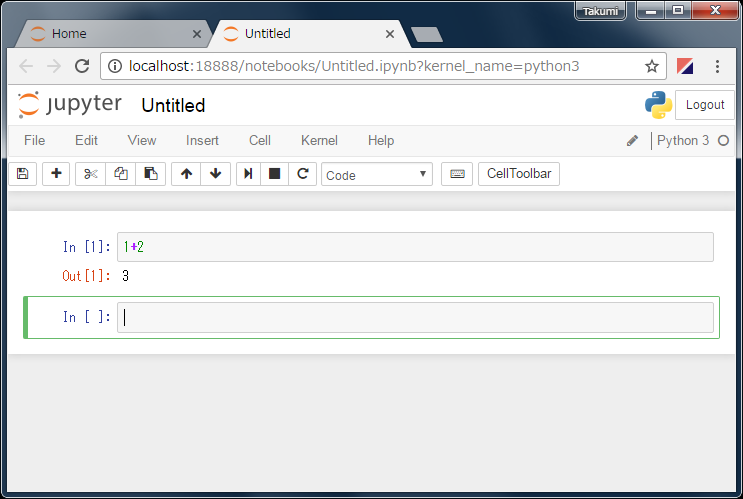Click the kernel idle circle indicator
This screenshot has height=499, width=743.
723,141
